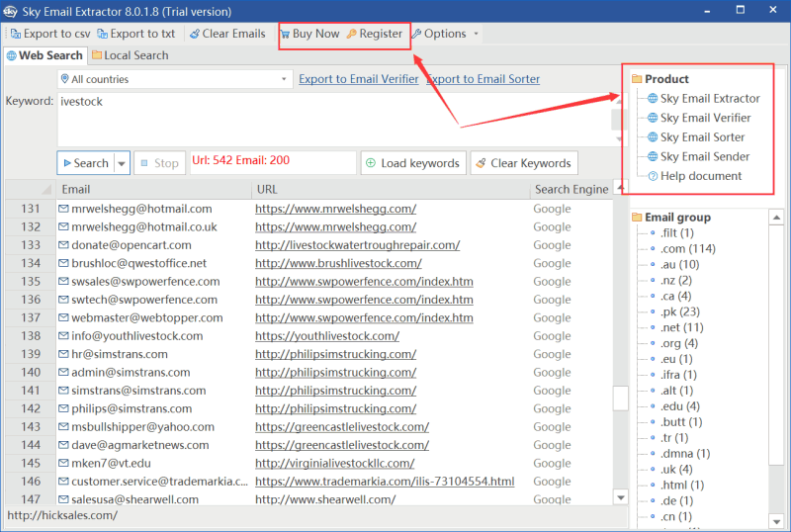The image size is (791, 532).
Task: Open the http://www.brushlivestock.com/ link
Action: [338, 263]
